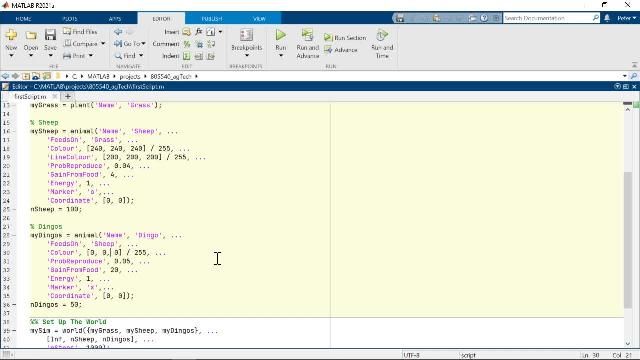
Task: Click the up one folder icon
Action: [x=26, y=76]
